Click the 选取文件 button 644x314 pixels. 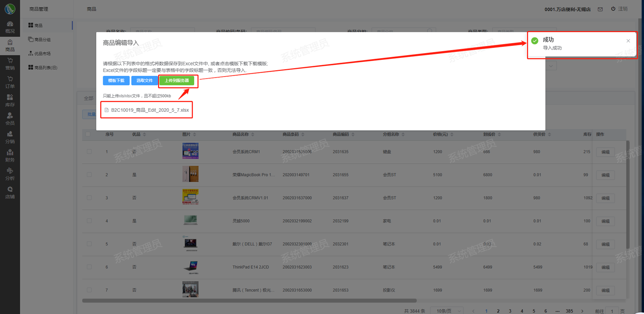[145, 80]
